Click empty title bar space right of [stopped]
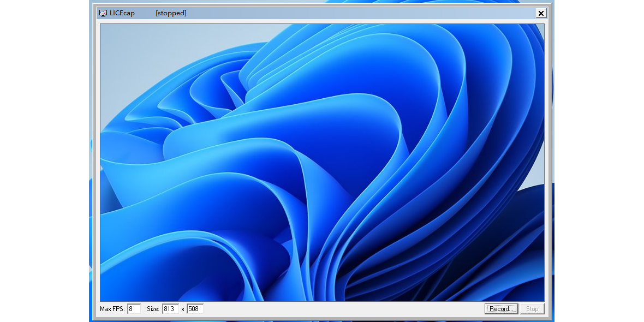 355,13
